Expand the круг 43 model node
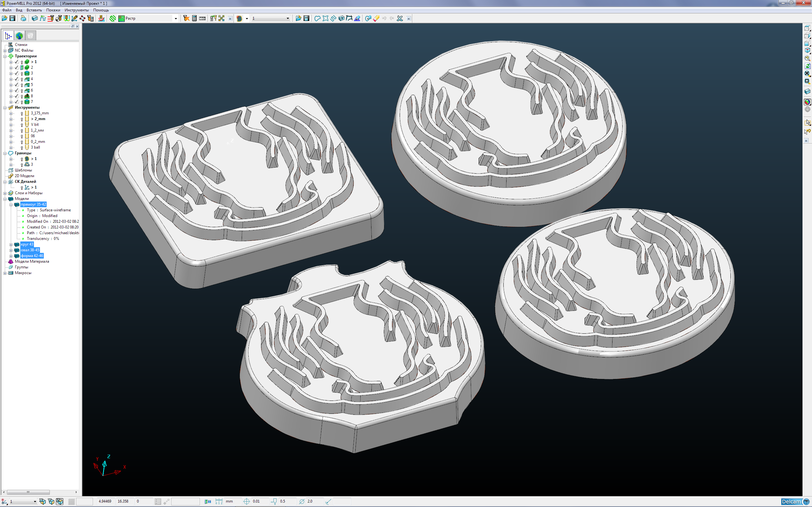The width and height of the screenshot is (812, 507). pyautogui.click(x=11, y=244)
